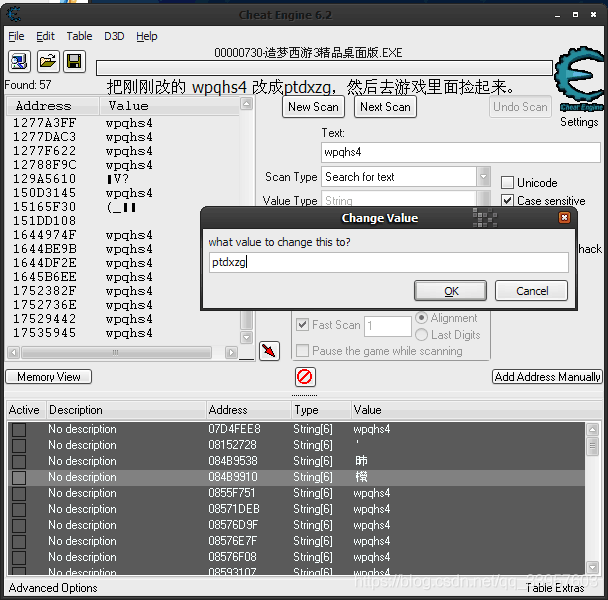Click OK in Change Value dialog
This screenshot has height=600, width=608.
451,291
